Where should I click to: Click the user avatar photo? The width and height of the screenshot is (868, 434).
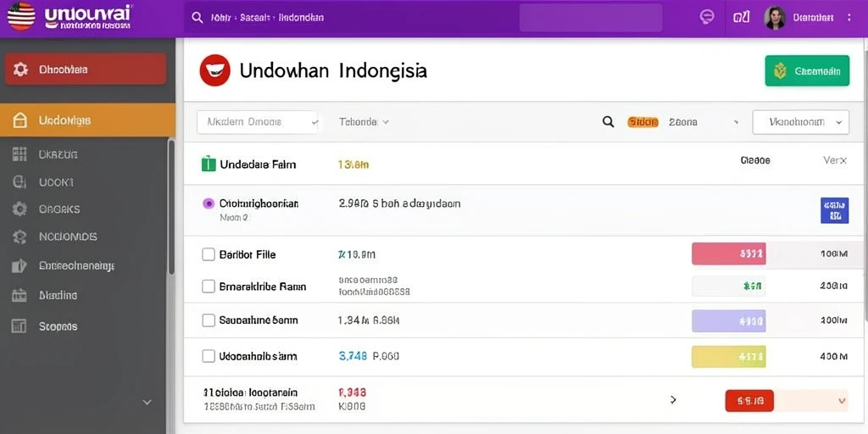tap(775, 18)
